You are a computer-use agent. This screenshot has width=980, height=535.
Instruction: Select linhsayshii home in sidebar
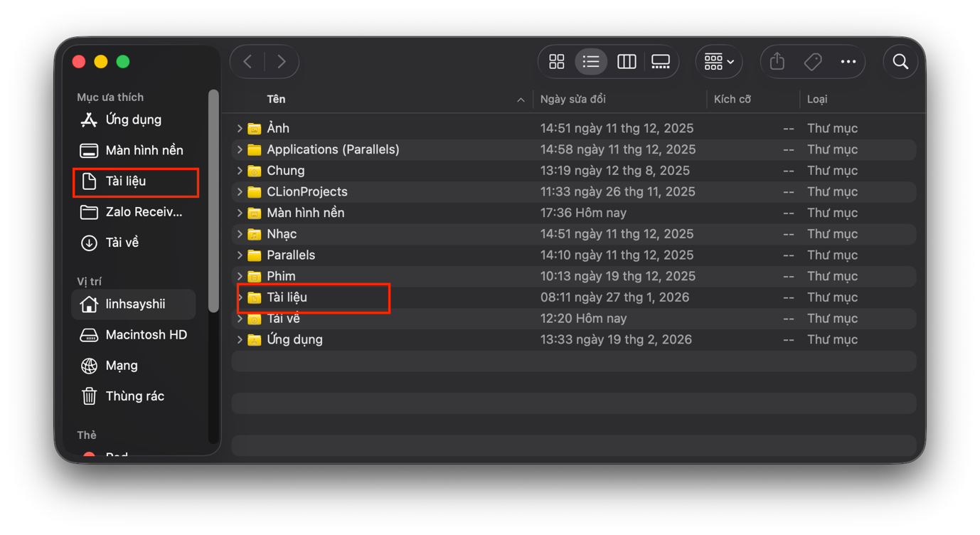pyautogui.click(x=134, y=304)
